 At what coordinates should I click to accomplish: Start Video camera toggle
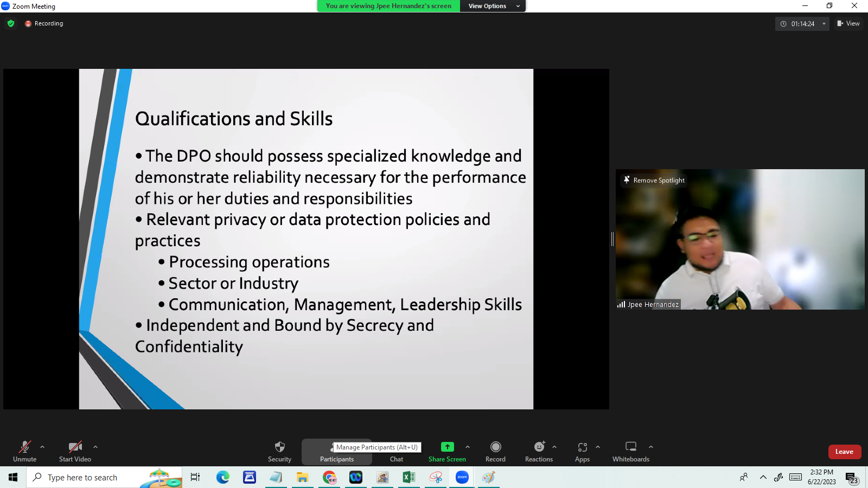pyautogui.click(x=75, y=451)
